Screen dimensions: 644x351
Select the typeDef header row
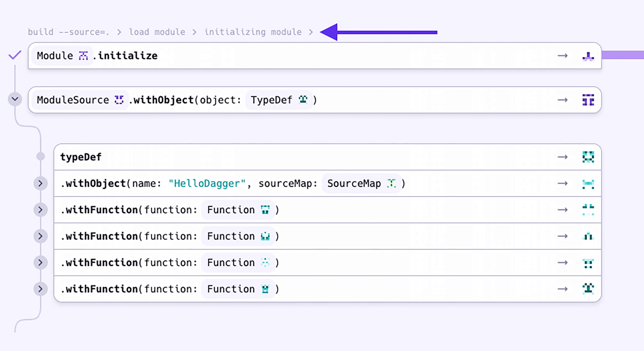(x=81, y=157)
